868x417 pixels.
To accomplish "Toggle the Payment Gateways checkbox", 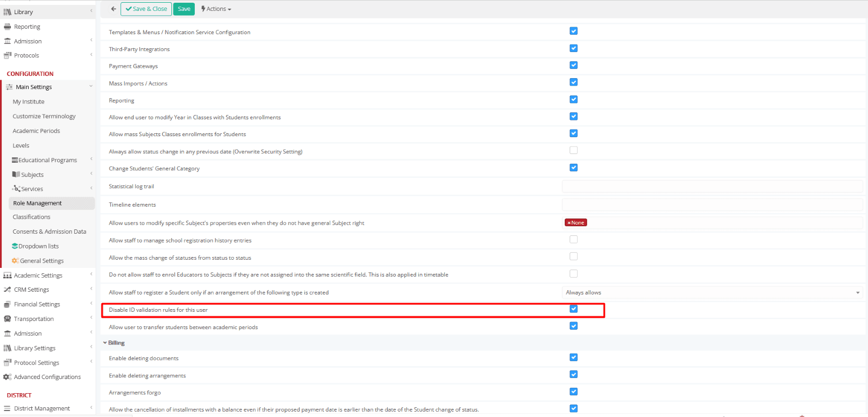I will click(573, 65).
